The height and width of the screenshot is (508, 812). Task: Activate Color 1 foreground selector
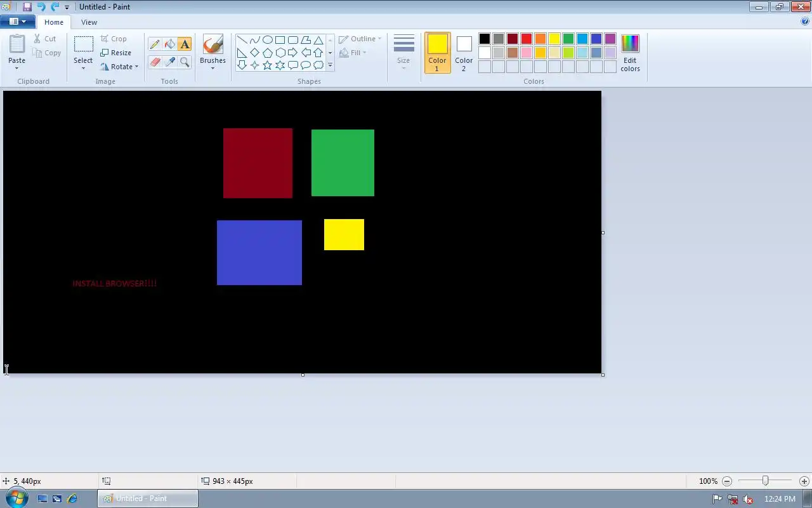[437, 53]
